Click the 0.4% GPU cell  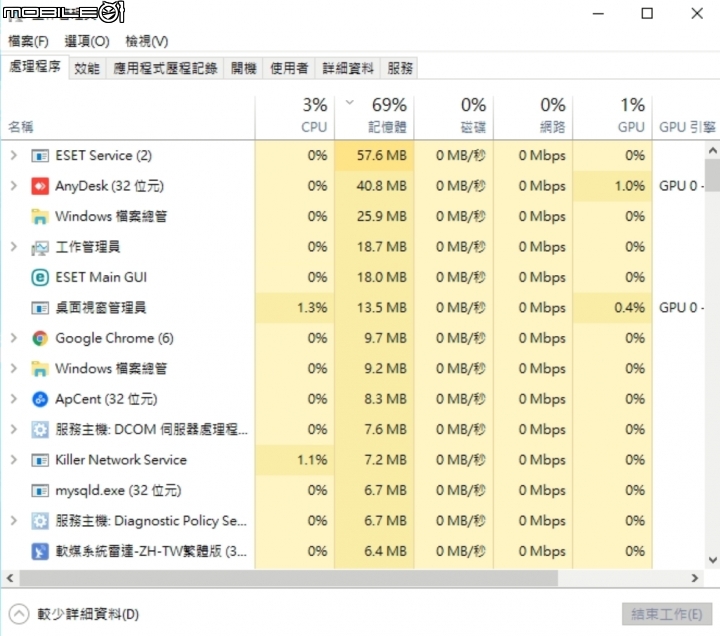[613, 308]
